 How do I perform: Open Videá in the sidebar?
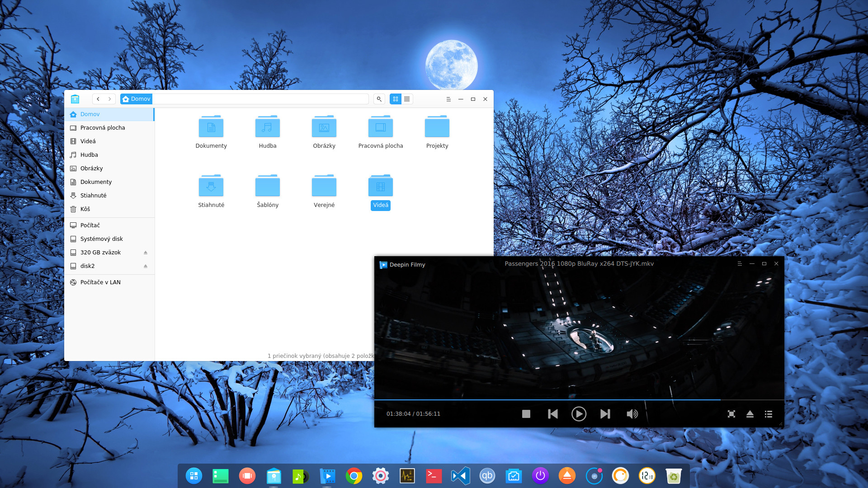pos(109,141)
